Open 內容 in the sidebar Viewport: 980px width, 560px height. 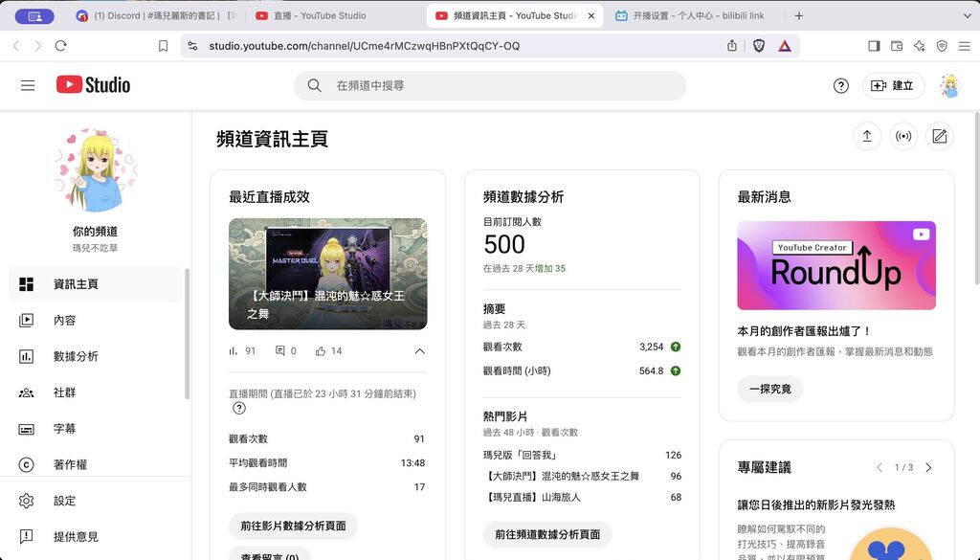95,321
